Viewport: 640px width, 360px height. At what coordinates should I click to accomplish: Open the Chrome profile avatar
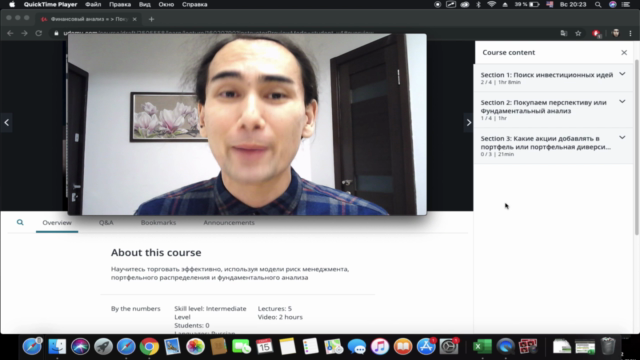click(616, 33)
